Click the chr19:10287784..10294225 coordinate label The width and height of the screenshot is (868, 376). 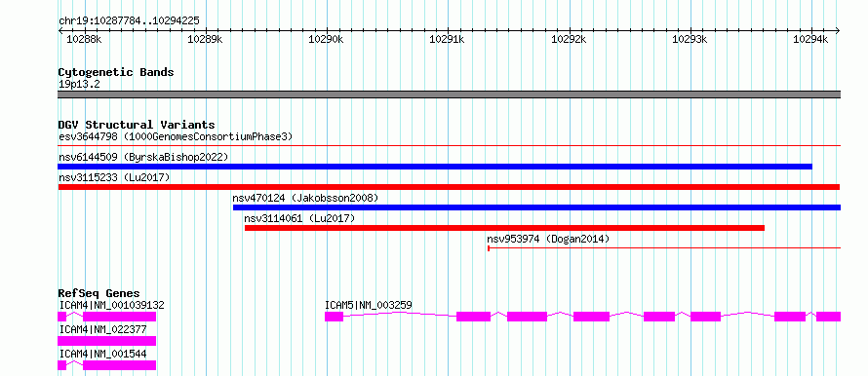[129, 21]
